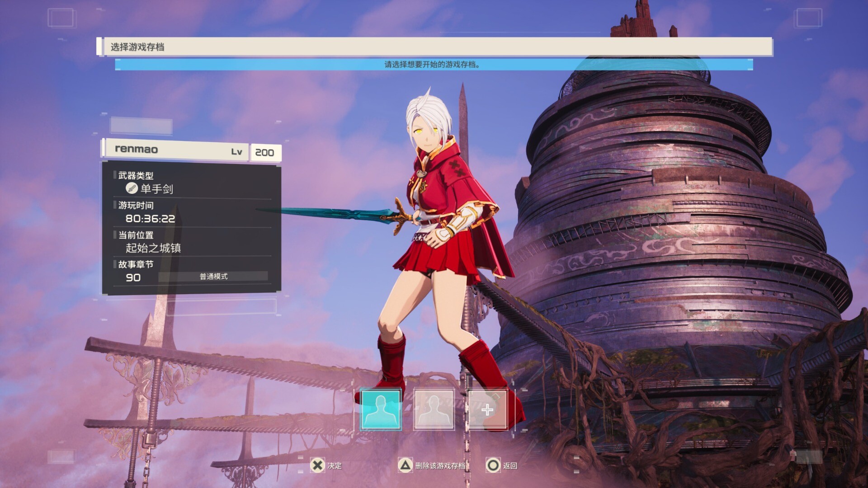Click the 故事章节 heading
This screenshot has height=488, width=868.
[136, 264]
